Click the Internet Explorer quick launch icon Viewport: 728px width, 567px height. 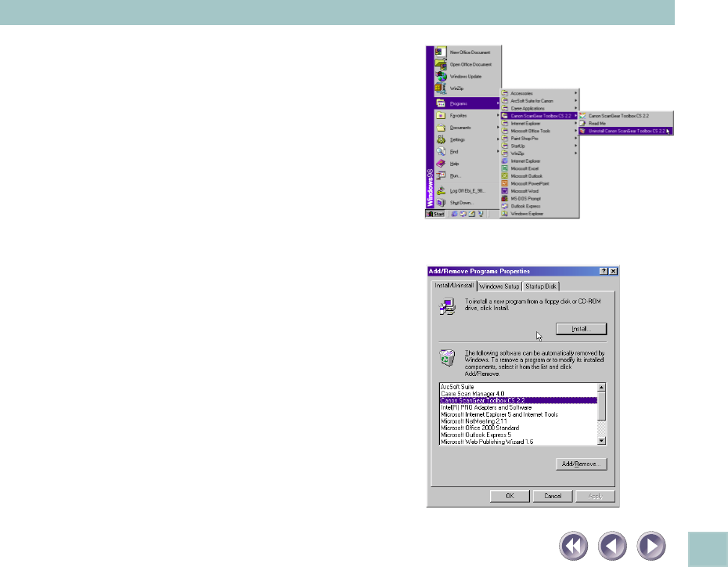pyautogui.click(x=455, y=214)
